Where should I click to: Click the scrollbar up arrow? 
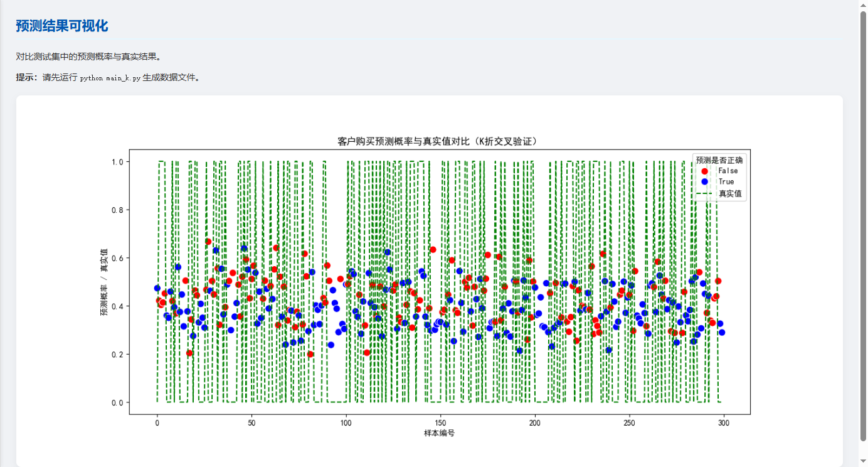[x=863, y=5]
